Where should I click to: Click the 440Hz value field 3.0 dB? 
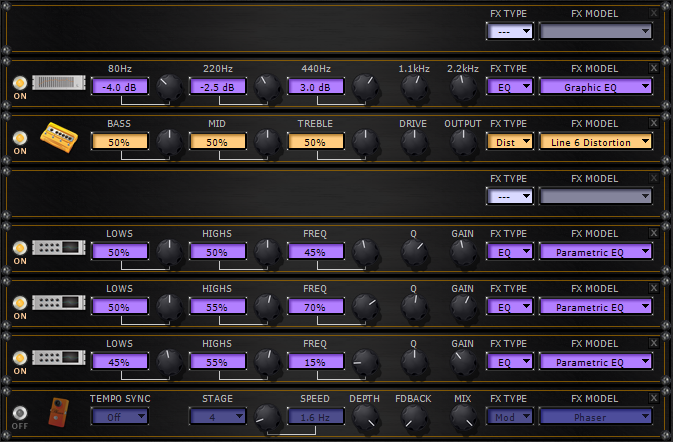pyautogui.click(x=315, y=87)
